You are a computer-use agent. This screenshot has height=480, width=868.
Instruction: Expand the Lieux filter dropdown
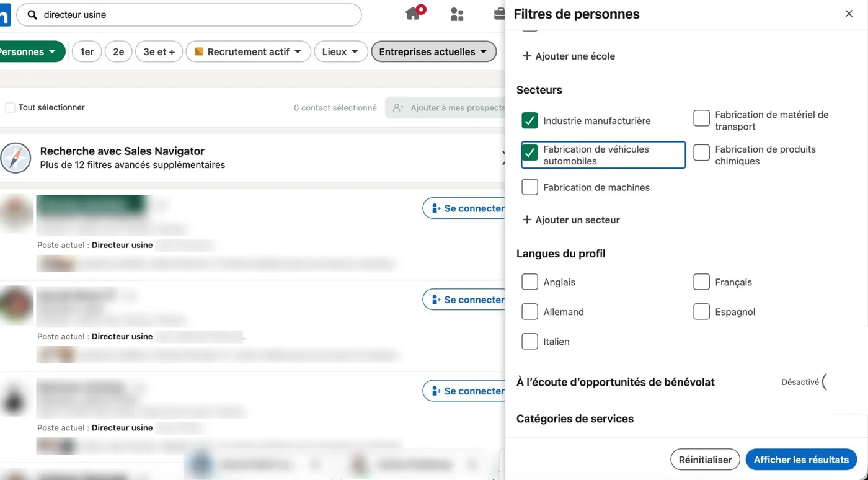(x=341, y=51)
